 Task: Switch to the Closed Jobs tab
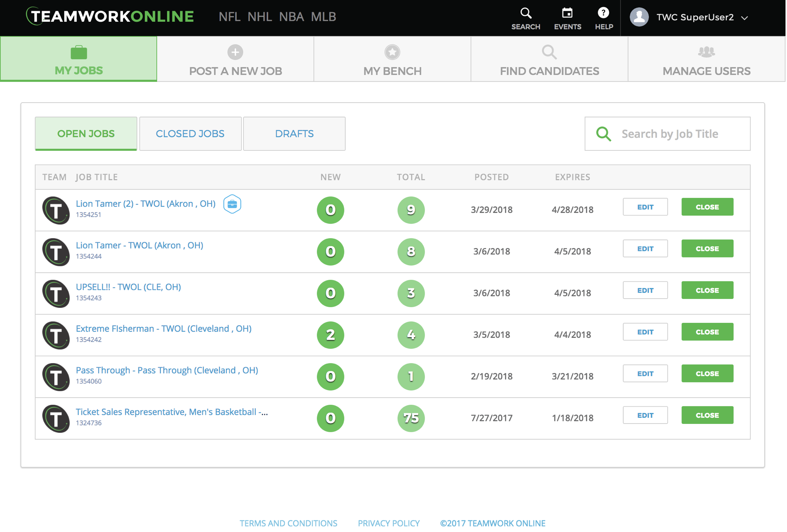pyautogui.click(x=190, y=134)
